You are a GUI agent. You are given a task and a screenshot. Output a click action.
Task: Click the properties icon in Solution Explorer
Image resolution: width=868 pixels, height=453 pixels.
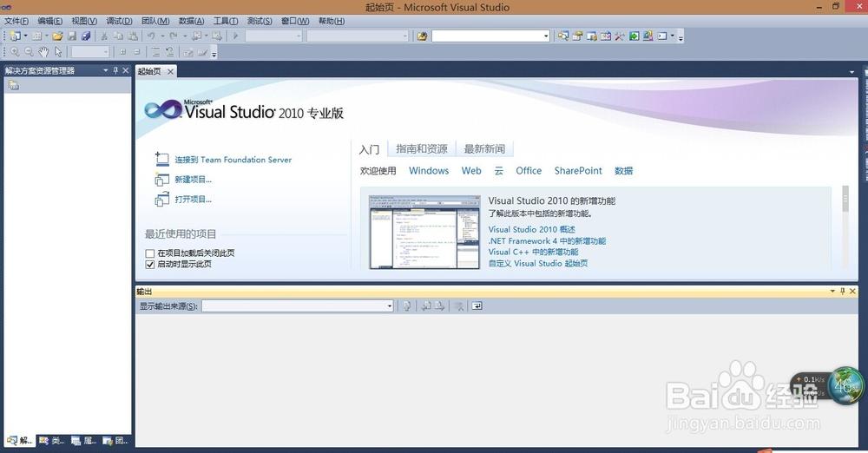[x=14, y=85]
